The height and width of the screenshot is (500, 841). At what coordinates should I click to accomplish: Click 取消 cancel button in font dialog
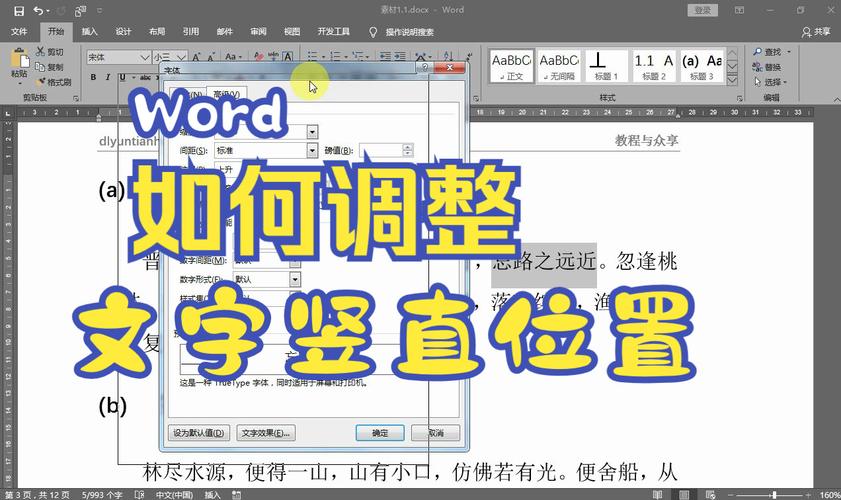click(x=436, y=433)
